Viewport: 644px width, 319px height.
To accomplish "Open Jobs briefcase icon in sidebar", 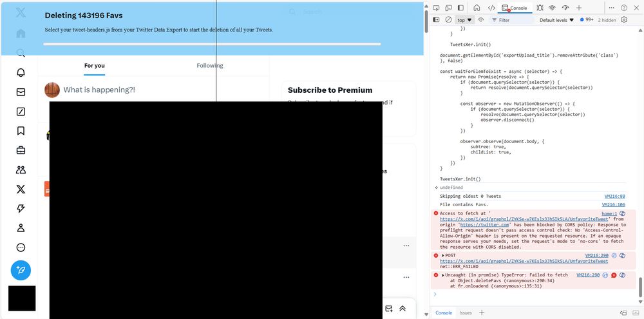I will click(x=21, y=150).
